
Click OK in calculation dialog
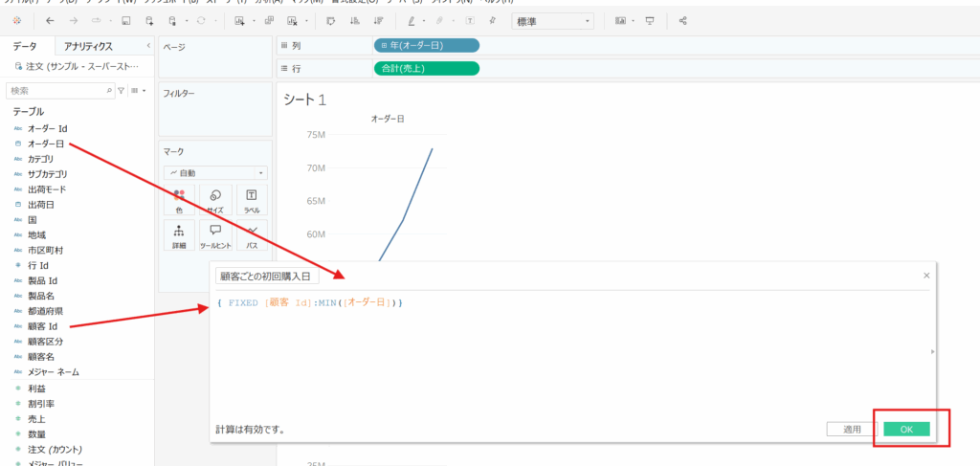[906, 430]
